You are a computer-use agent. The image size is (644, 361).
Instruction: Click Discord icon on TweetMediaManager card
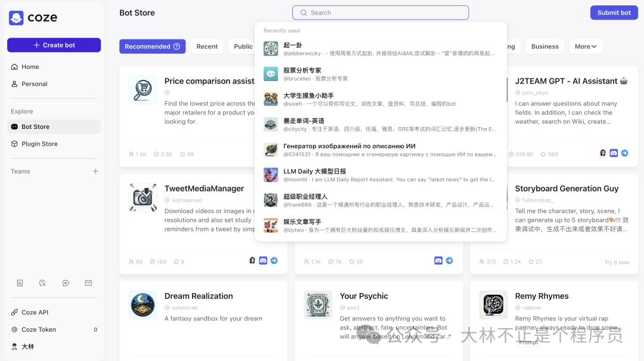[x=264, y=261]
